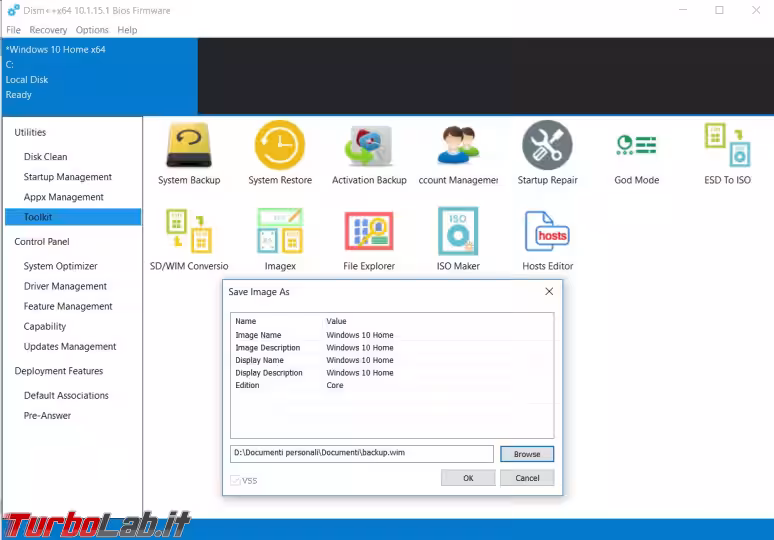
Task: Open Default Associations in sidebar
Action: (66, 396)
